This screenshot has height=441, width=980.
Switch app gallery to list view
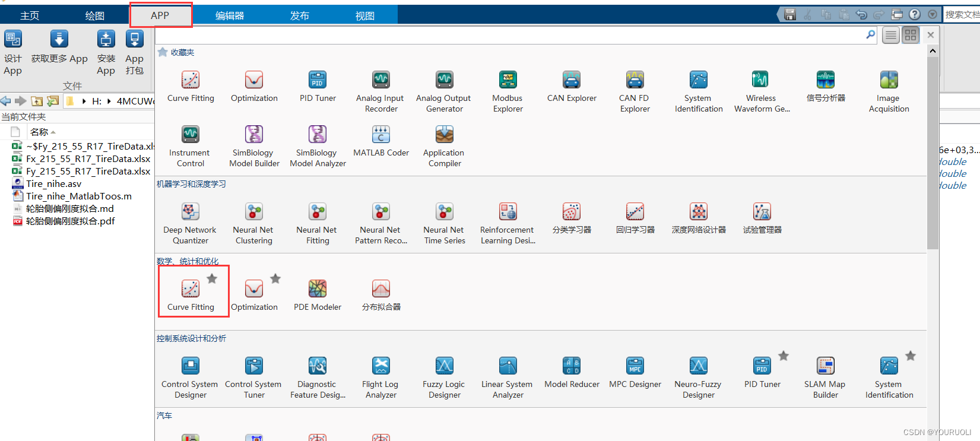coord(891,35)
